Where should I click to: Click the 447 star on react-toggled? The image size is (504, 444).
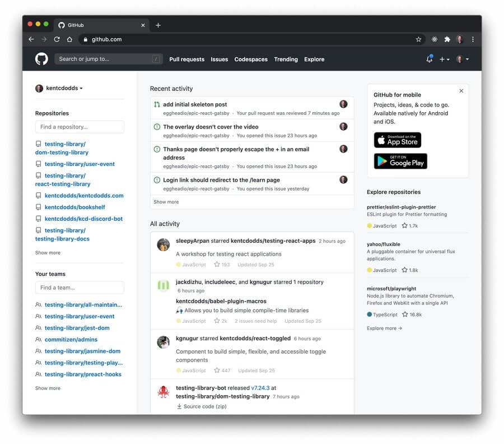point(222,371)
